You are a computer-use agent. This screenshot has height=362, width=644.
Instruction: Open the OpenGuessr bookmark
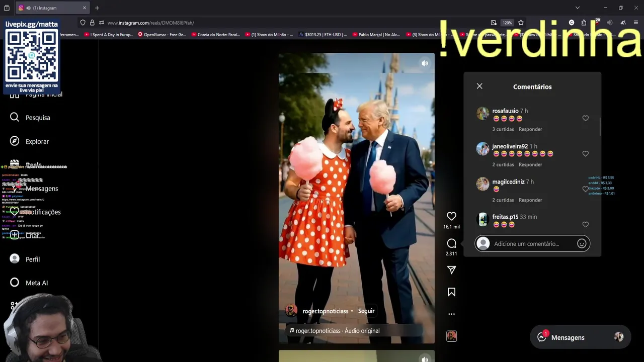[x=162, y=35]
